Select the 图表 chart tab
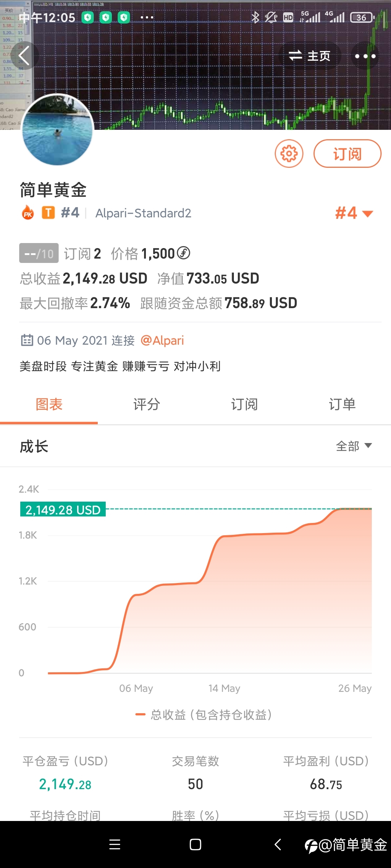Image resolution: width=391 pixels, height=868 pixels. coord(49,404)
